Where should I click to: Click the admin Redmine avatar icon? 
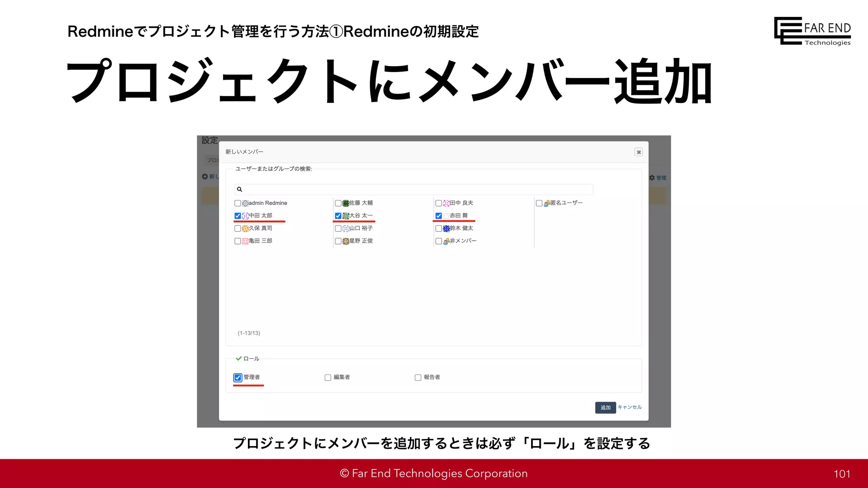(245, 203)
